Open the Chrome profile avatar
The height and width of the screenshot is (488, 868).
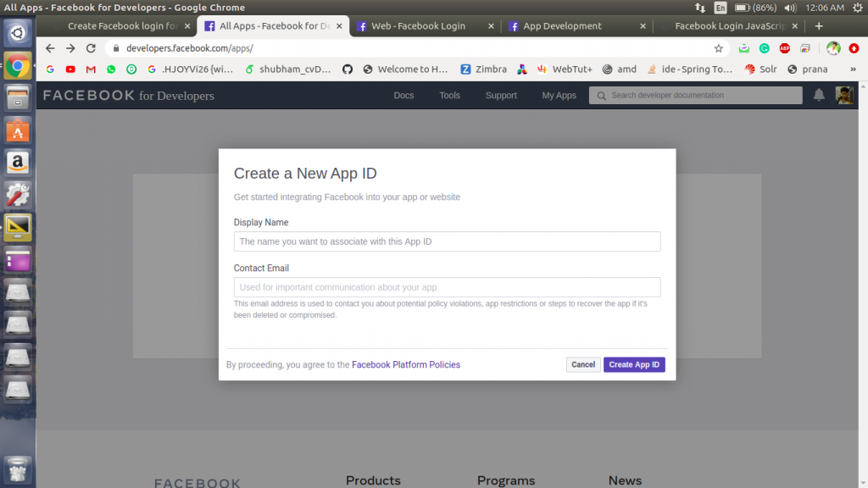[x=833, y=48]
